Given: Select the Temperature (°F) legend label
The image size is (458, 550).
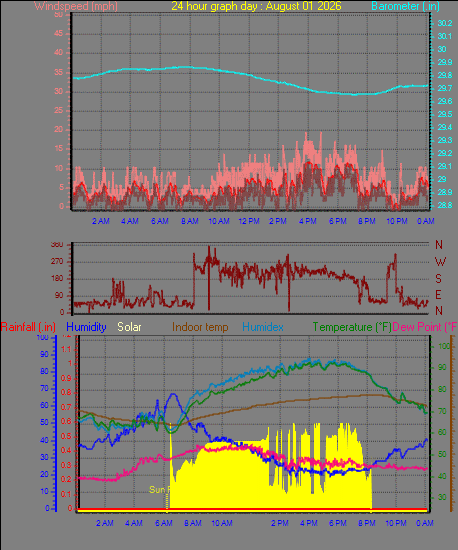Looking at the screenshot, I should click(352, 327).
